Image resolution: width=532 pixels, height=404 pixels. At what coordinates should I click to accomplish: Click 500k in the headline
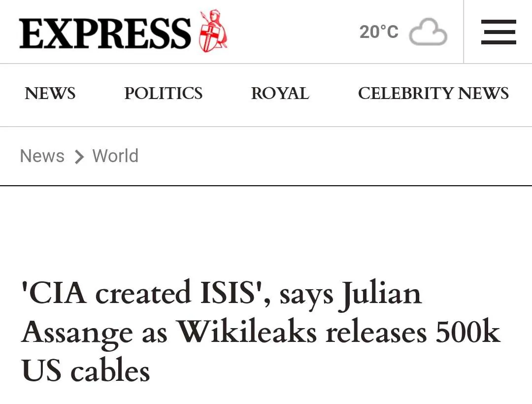[x=467, y=332]
